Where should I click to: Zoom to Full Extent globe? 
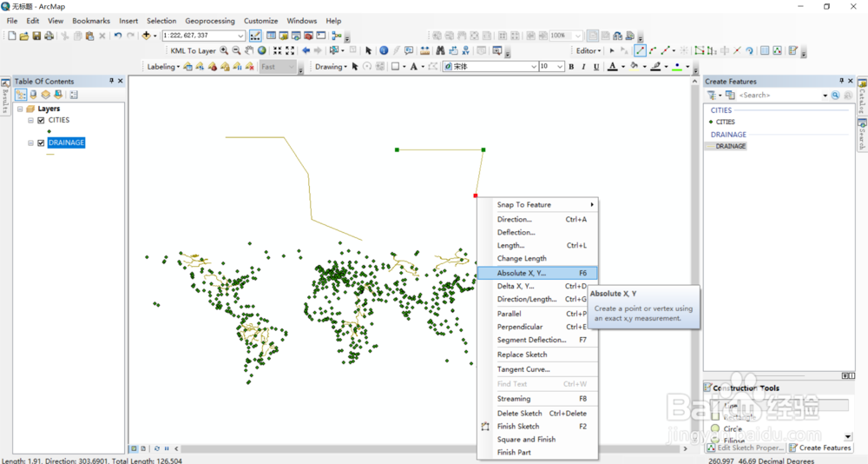[x=262, y=50]
